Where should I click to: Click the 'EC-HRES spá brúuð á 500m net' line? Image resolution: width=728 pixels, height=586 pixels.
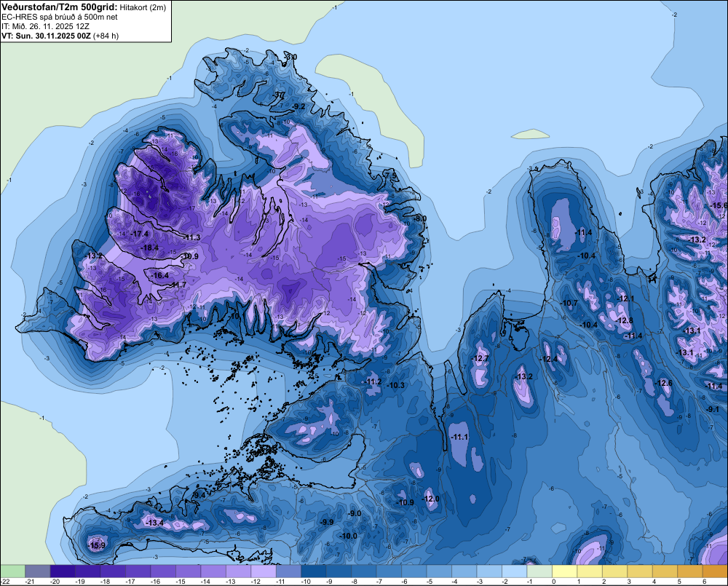60,17
